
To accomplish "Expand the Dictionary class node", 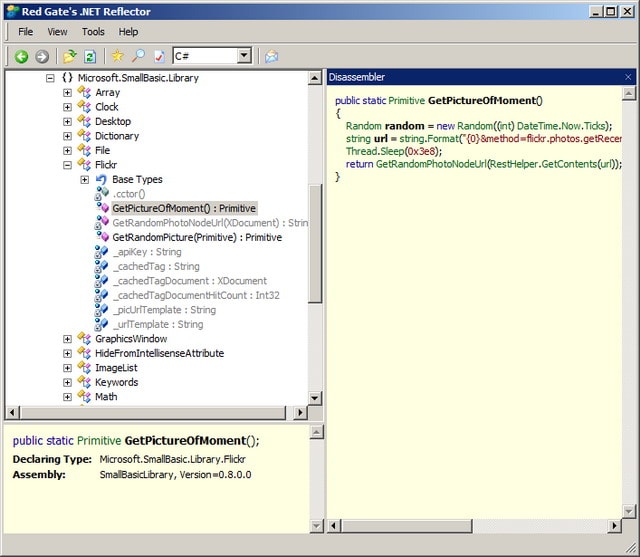I will pos(67,136).
